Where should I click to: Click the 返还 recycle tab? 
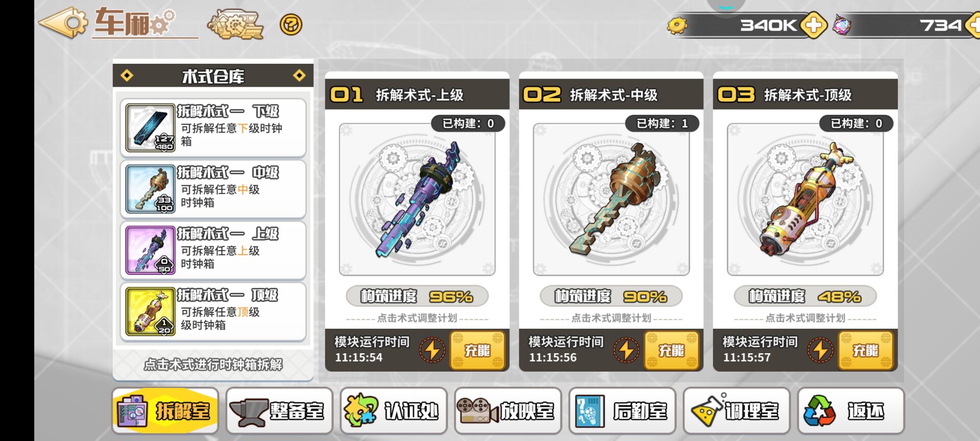(x=851, y=411)
